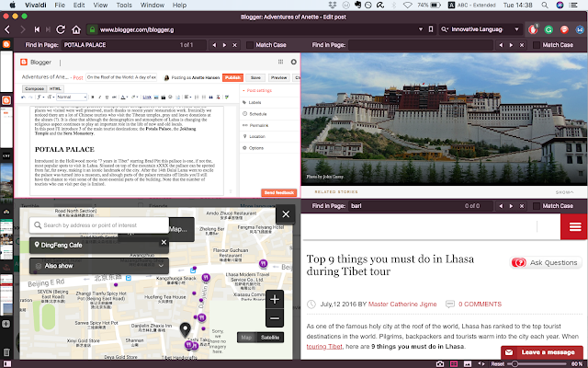Click the orange Publish button

(x=232, y=77)
